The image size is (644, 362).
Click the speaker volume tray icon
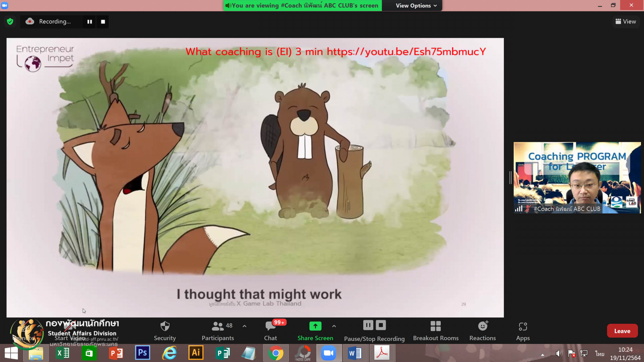pyautogui.click(x=558, y=354)
